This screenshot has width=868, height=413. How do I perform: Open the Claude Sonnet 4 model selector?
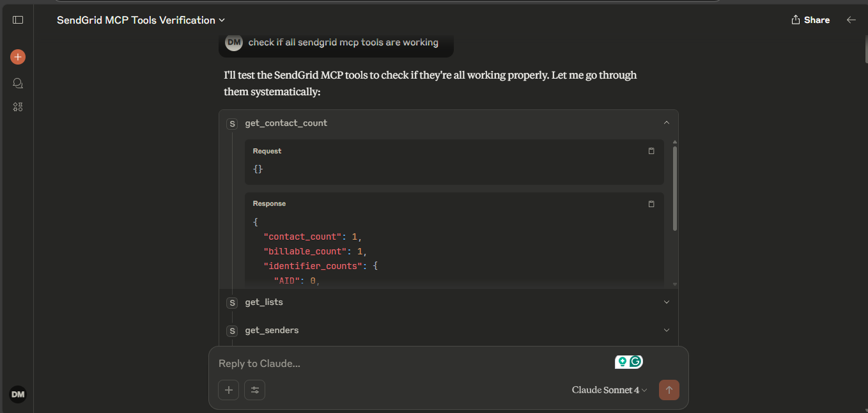[x=607, y=389]
